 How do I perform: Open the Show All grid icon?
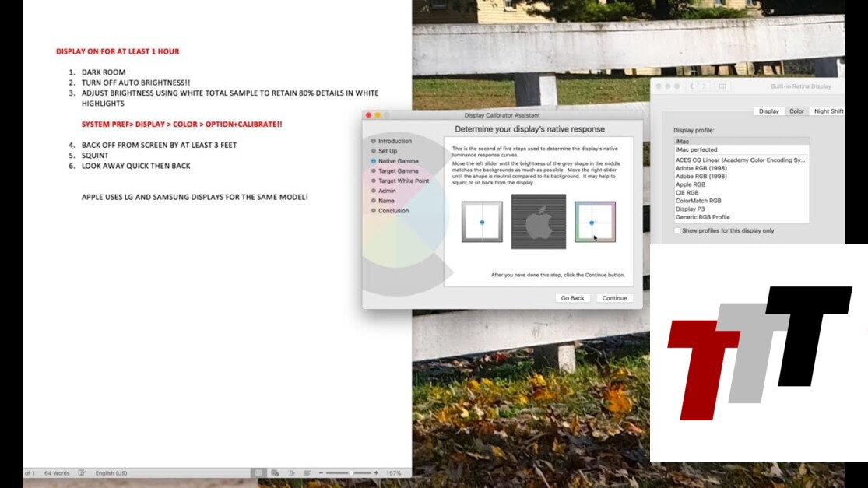click(722, 86)
